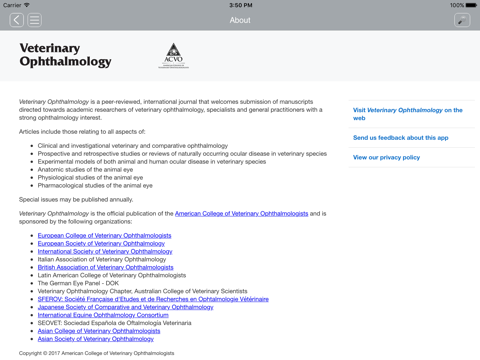This screenshot has width=480, height=360.
Task: Tap the About title in navigation bar
Action: 240,20
